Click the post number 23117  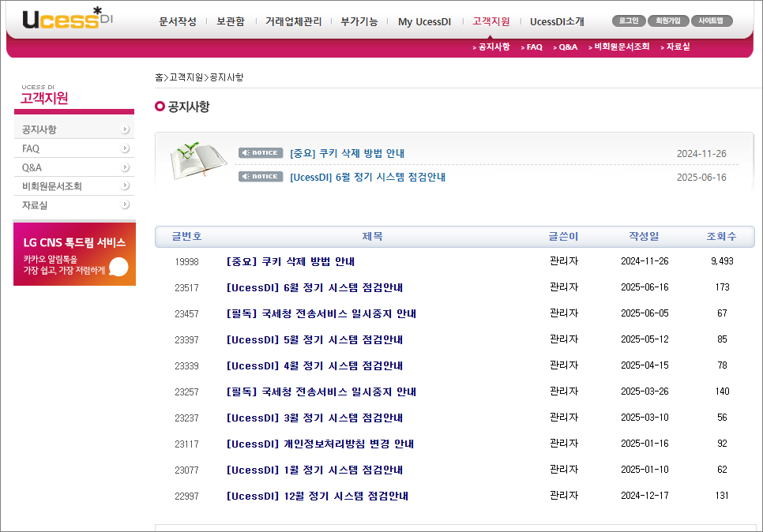coord(187,444)
